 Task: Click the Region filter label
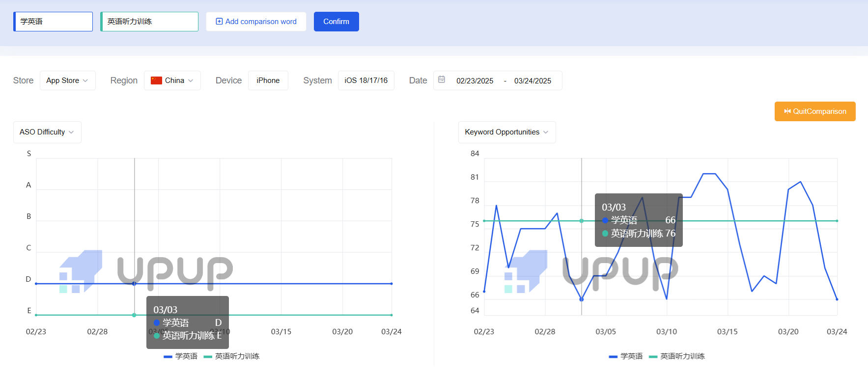[x=124, y=80]
